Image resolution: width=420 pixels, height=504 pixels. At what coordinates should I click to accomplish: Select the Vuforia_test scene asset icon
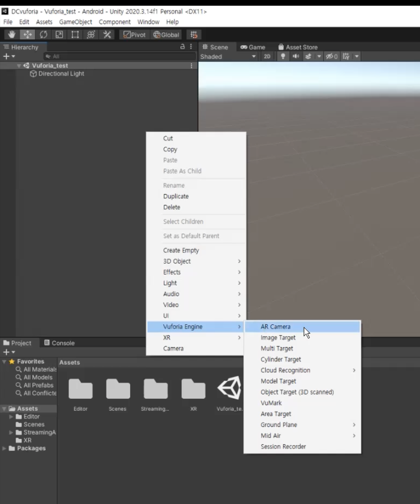230,388
